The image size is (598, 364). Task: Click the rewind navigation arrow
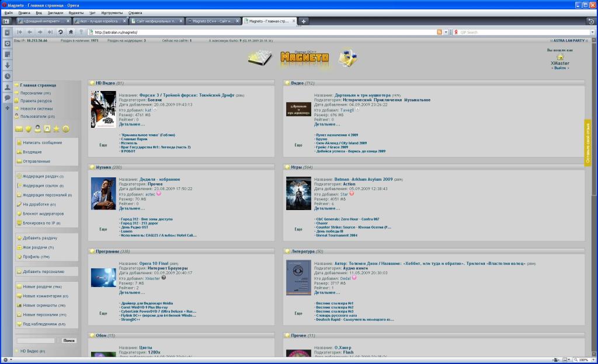19,32
